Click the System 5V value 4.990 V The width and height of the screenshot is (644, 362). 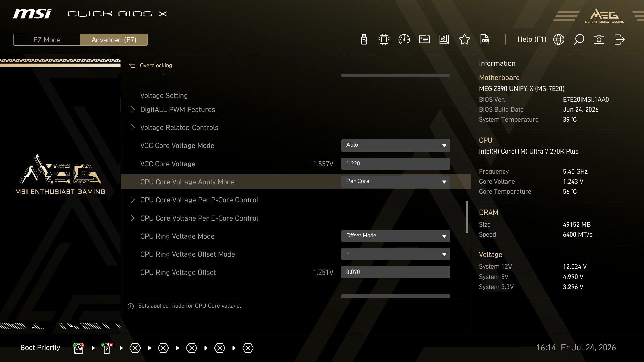pos(573,277)
